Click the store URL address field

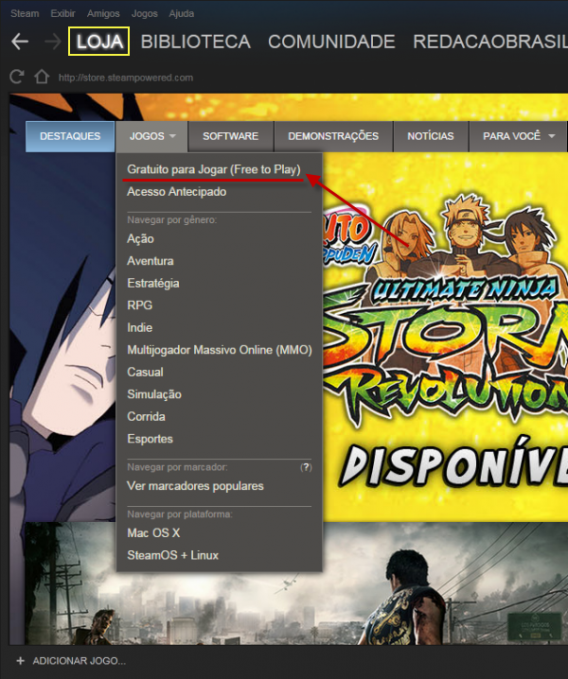(126, 78)
